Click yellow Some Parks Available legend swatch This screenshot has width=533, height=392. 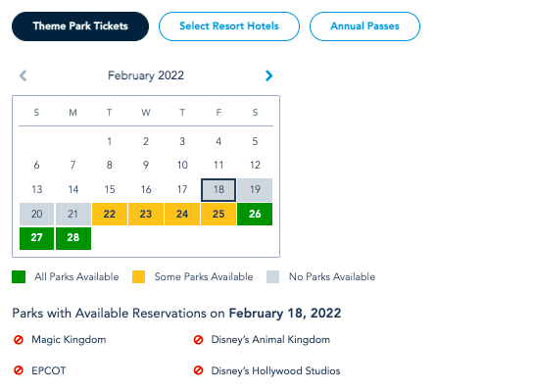click(x=139, y=276)
